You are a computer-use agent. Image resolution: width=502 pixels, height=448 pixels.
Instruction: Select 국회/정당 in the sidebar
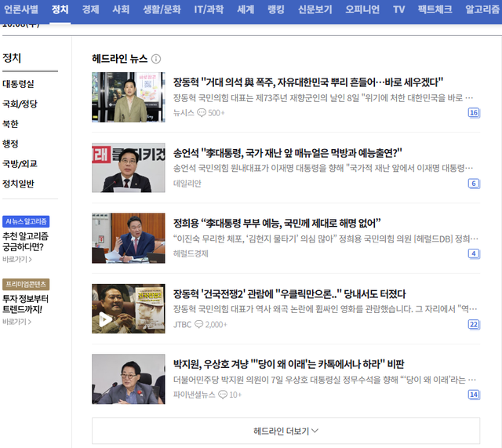click(20, 104)
